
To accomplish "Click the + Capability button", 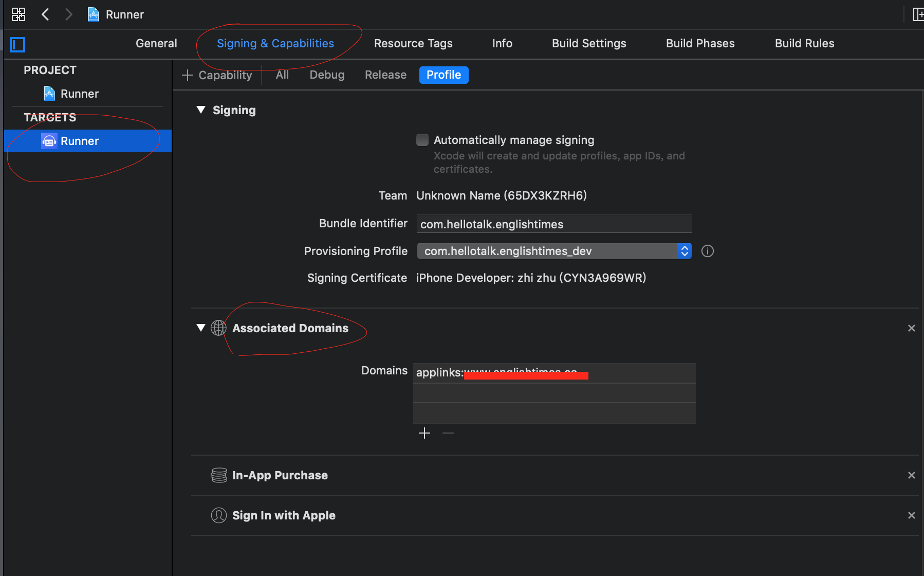I will tap(217, 75).
